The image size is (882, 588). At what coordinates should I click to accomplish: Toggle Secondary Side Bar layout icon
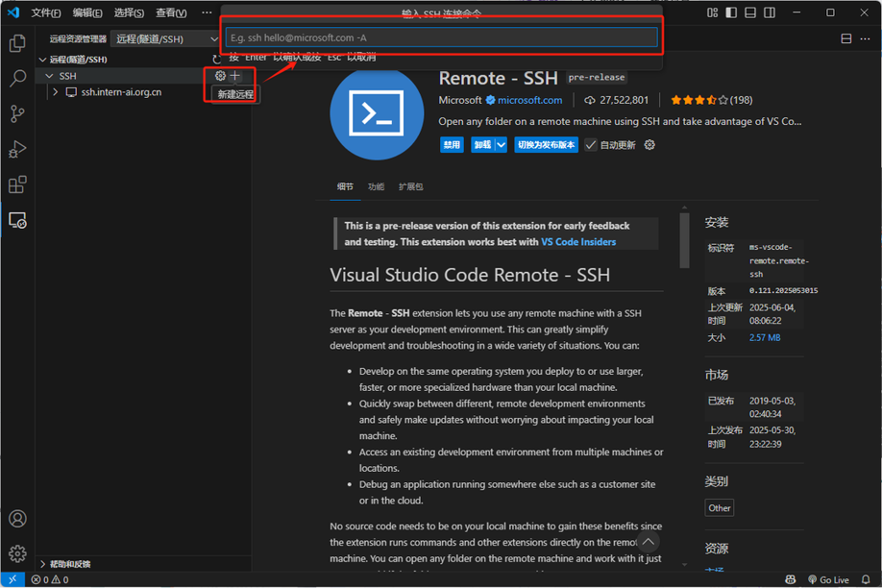[770, 12]
